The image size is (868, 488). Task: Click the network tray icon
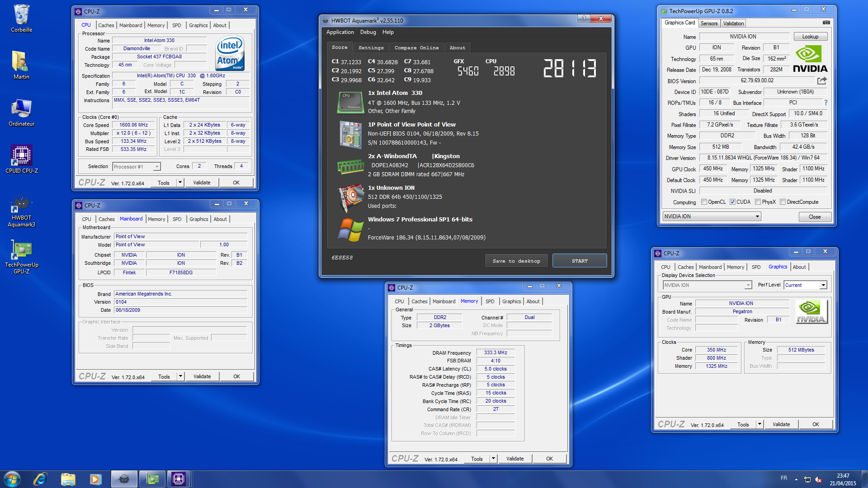pos(807,479)
